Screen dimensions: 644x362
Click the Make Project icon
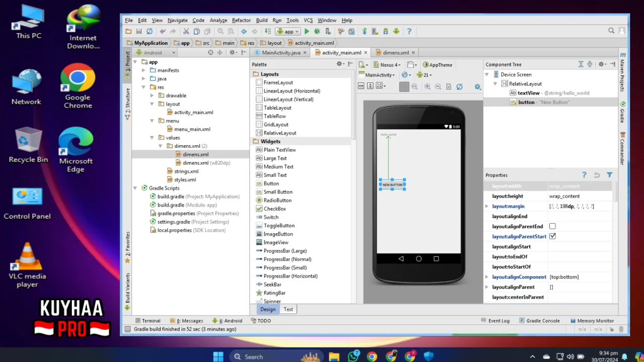pyautogui.click(x=267, y=31)
